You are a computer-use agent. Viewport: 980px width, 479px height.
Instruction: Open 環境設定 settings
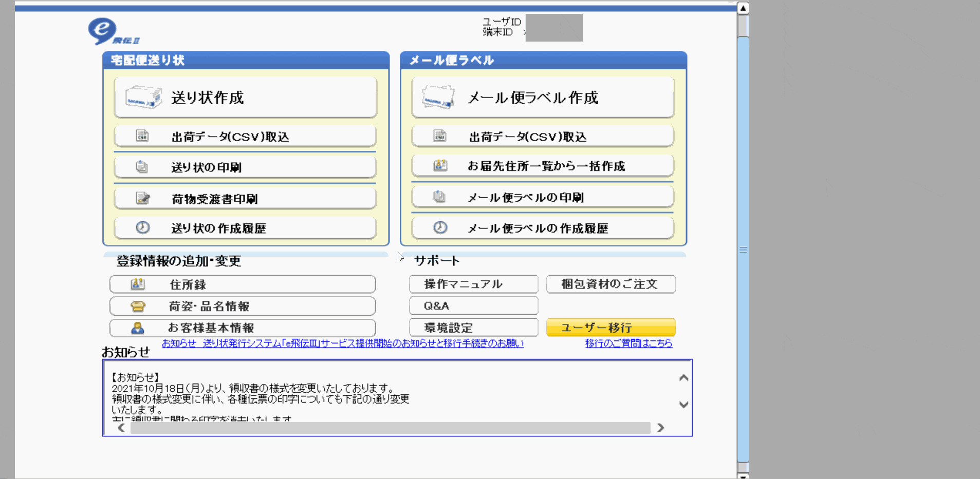click(473, 328)
